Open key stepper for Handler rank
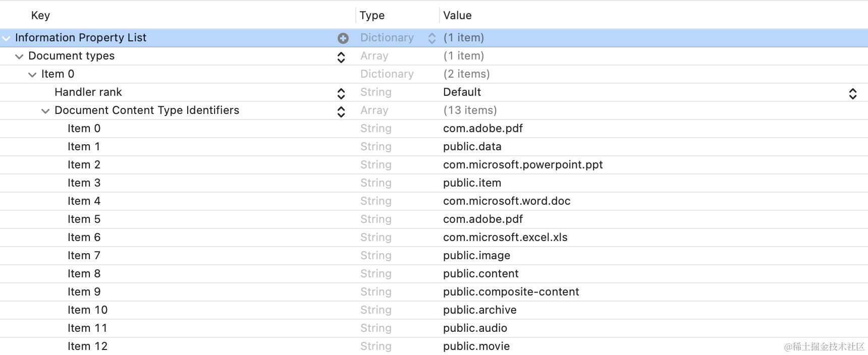Viewport: 868px width, 355px height. click(x=341, y=93)
